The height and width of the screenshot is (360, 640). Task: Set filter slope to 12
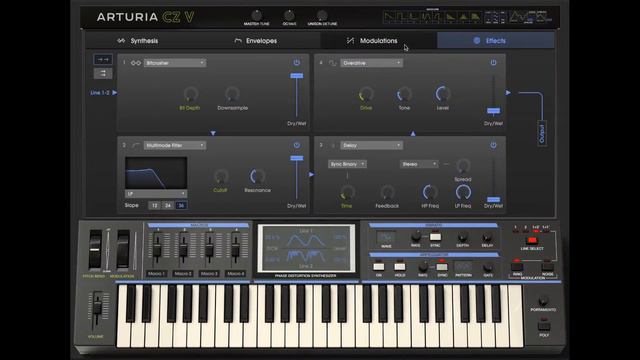tap(154, 205)
